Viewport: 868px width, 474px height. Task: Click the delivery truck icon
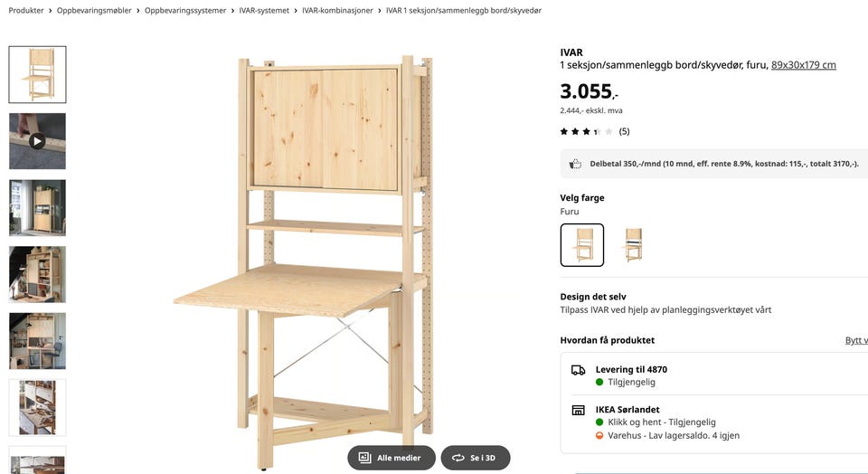[578, 370]
